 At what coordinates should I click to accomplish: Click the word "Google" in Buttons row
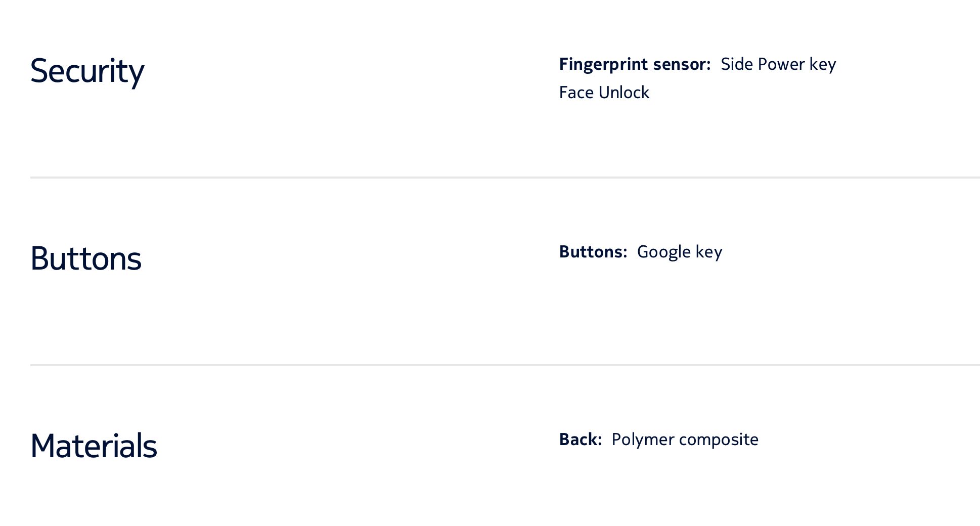click(663, 252)
